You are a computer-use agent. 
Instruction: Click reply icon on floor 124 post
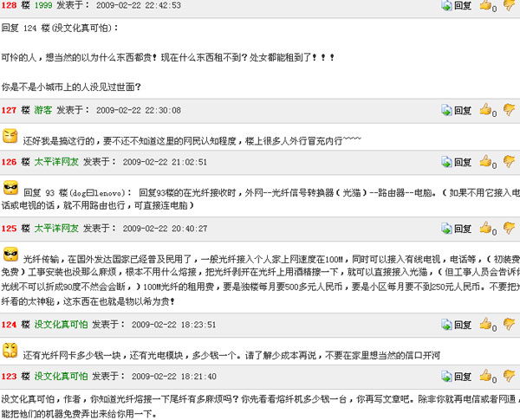pos(446,325)
